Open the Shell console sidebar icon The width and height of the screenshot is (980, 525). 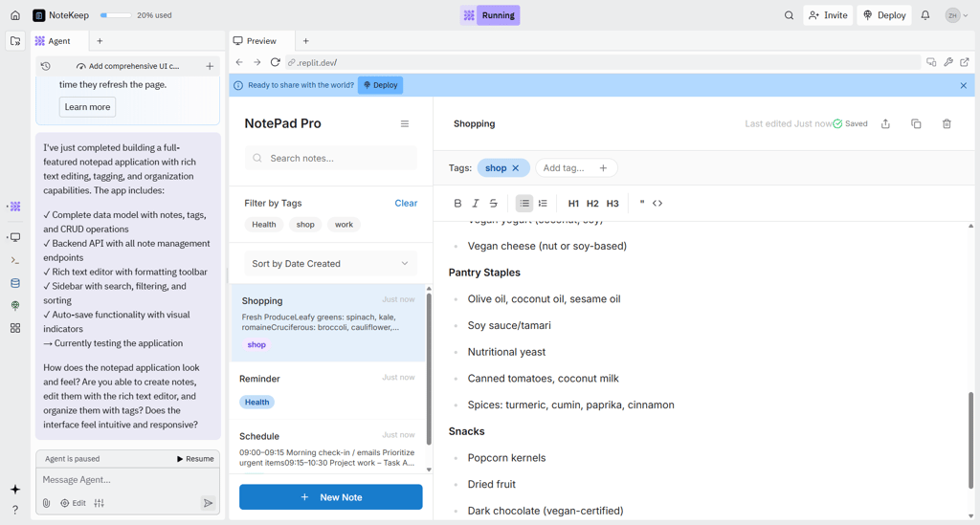pyautogui.click(x=15, y=260)
